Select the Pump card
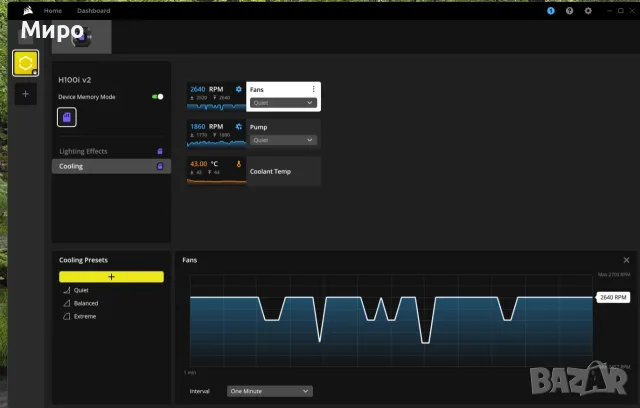This screenshot has width=640, height=408. point(253,134)
